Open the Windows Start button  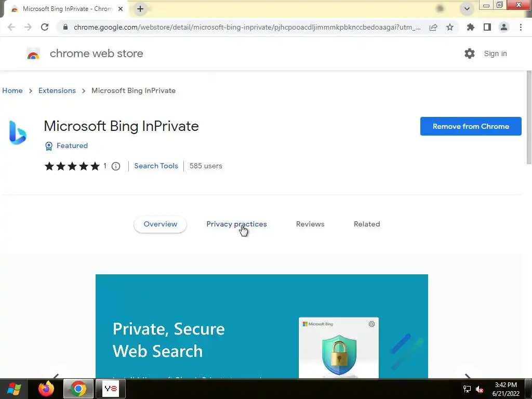14,389
